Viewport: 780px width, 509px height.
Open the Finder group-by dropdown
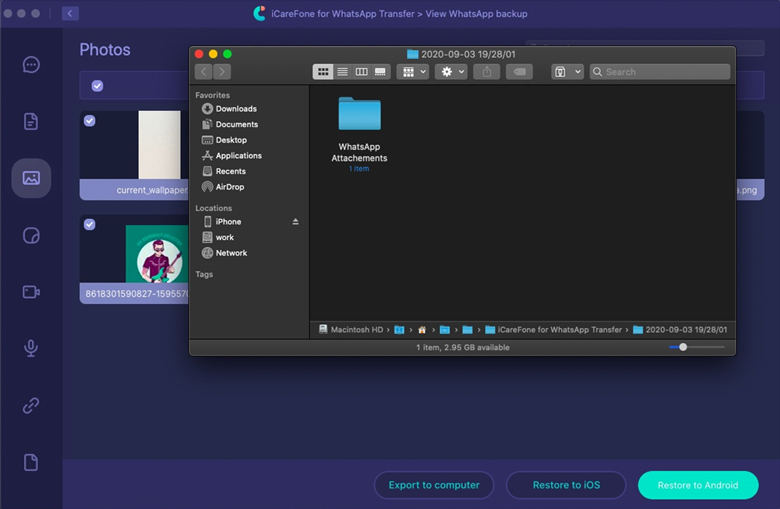click(x=413, y=72)
